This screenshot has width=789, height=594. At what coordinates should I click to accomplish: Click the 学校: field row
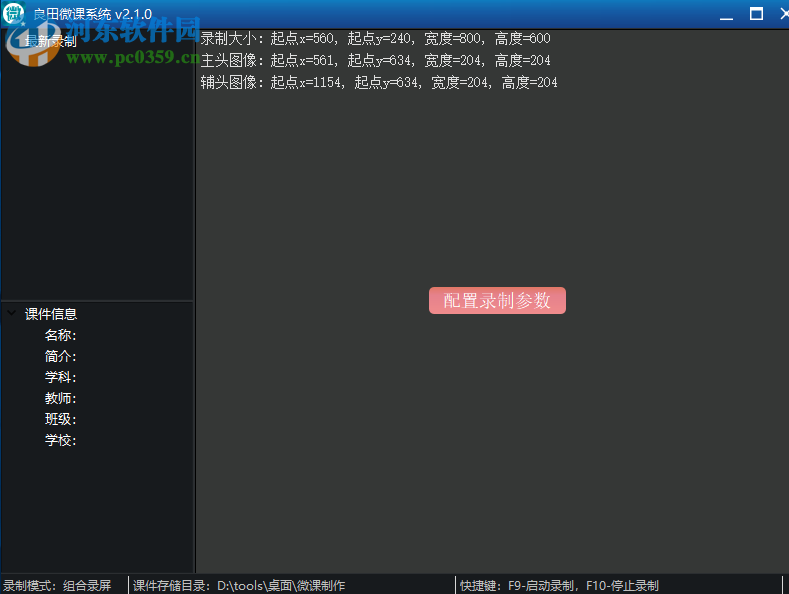tap(60, 440)
